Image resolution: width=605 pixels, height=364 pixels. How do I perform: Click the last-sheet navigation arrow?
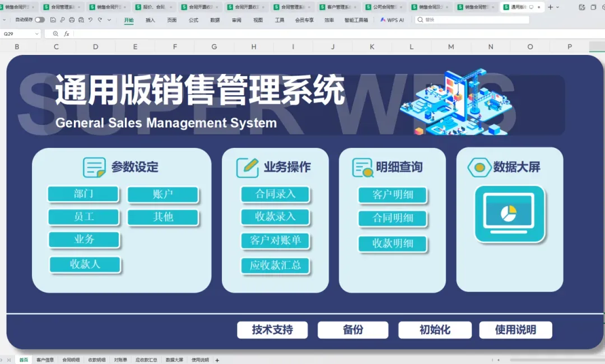tap(8, 360)
